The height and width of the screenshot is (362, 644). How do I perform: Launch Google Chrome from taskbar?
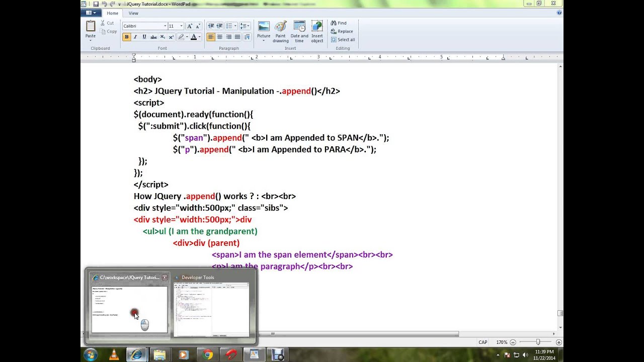207,355
